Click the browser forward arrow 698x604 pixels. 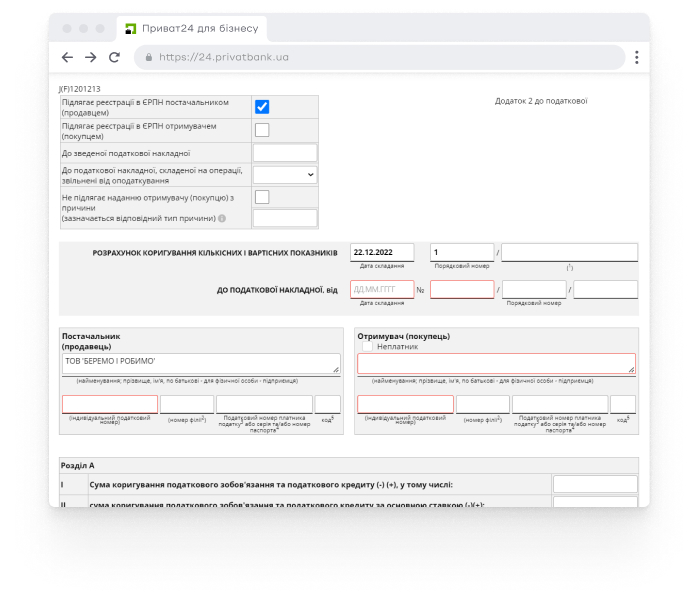[x=90, y=58]
